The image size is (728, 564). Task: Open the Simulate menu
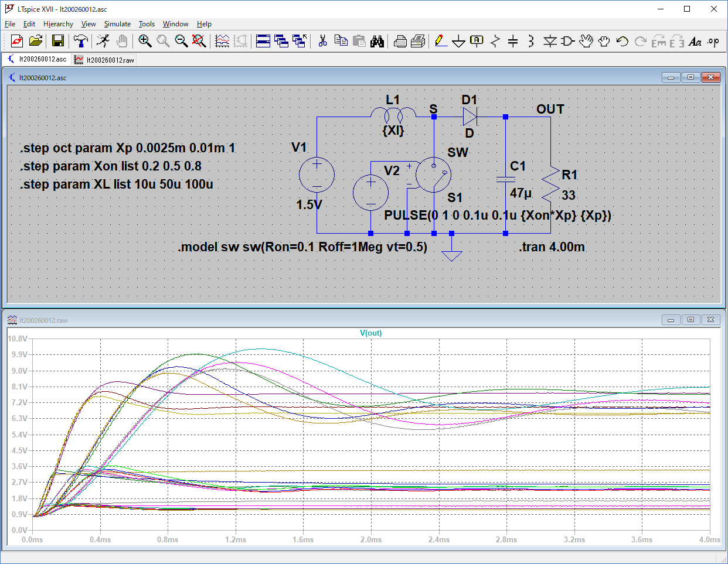117,24
